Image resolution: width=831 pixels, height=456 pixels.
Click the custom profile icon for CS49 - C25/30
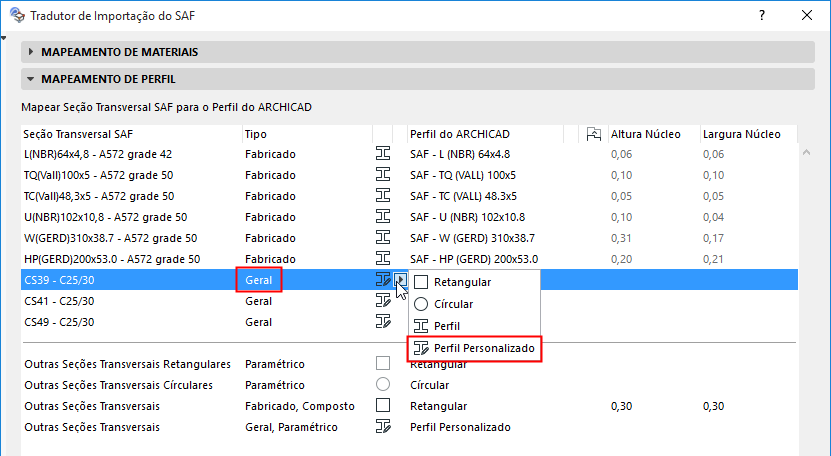382,322
